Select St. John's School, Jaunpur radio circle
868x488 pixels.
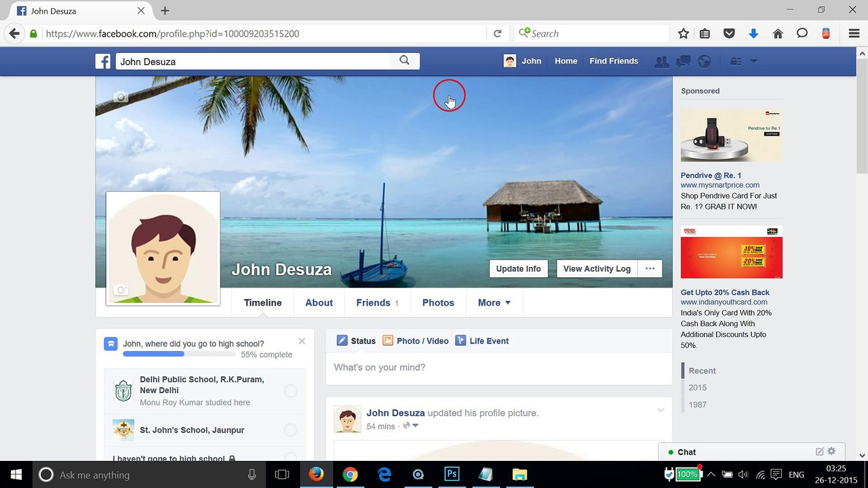290,430
